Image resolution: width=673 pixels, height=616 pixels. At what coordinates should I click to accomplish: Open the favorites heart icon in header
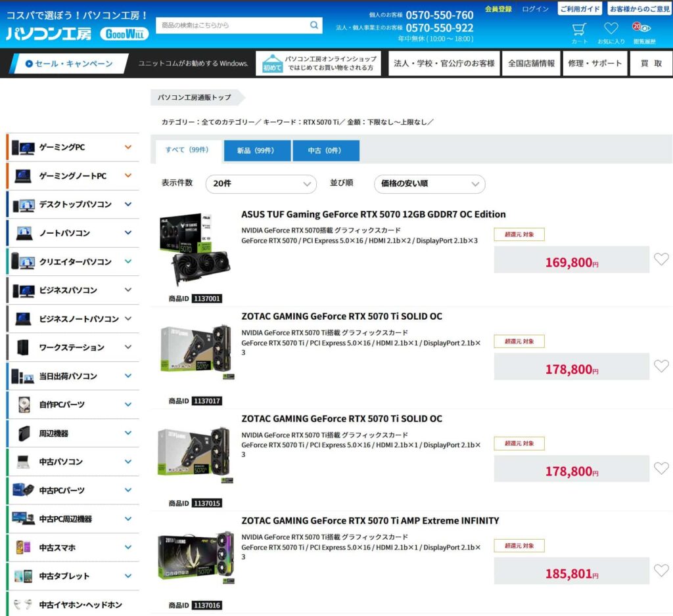click(x=611, y=29)
